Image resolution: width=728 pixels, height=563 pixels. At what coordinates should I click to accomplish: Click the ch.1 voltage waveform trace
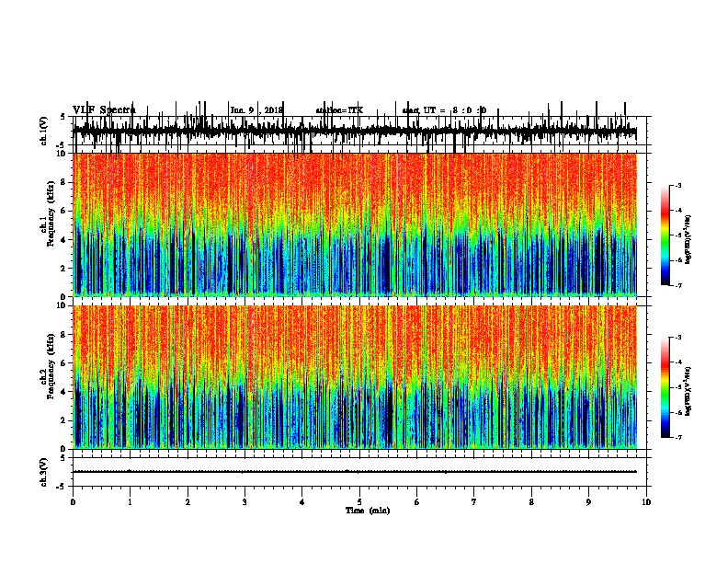click(354, 130)
